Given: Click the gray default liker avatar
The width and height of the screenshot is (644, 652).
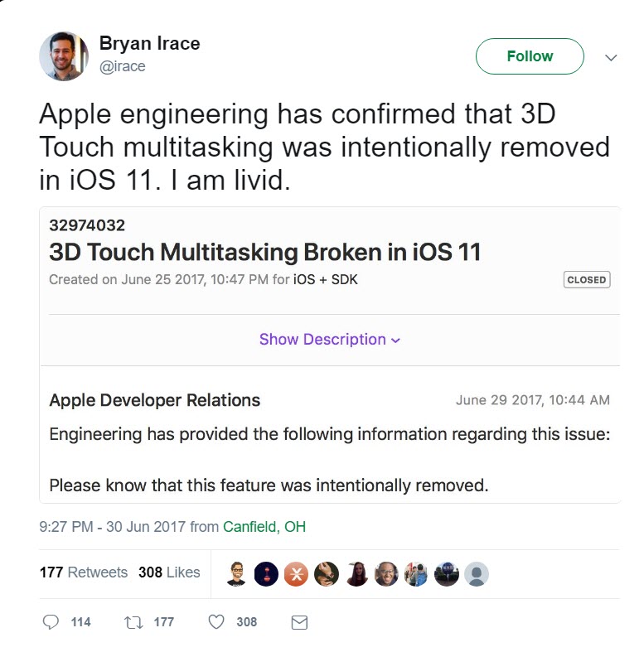Looking at the screenshot, I should point(477,573).
